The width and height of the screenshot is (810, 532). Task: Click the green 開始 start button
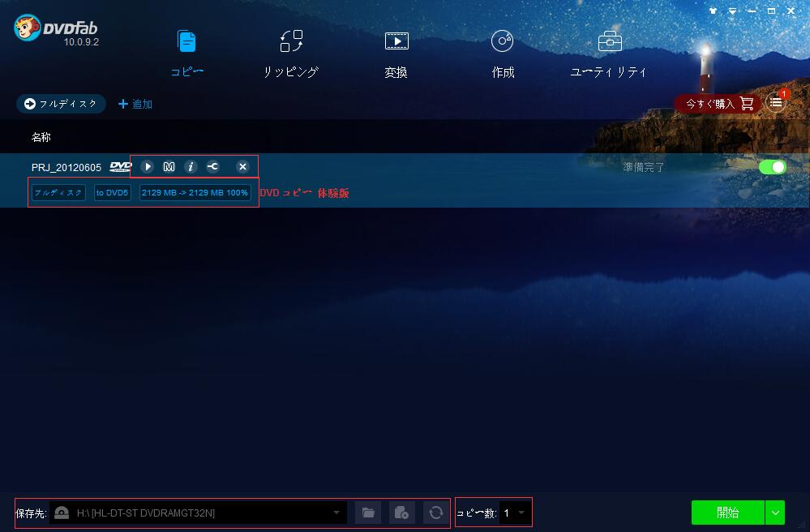tap(728, 513)
